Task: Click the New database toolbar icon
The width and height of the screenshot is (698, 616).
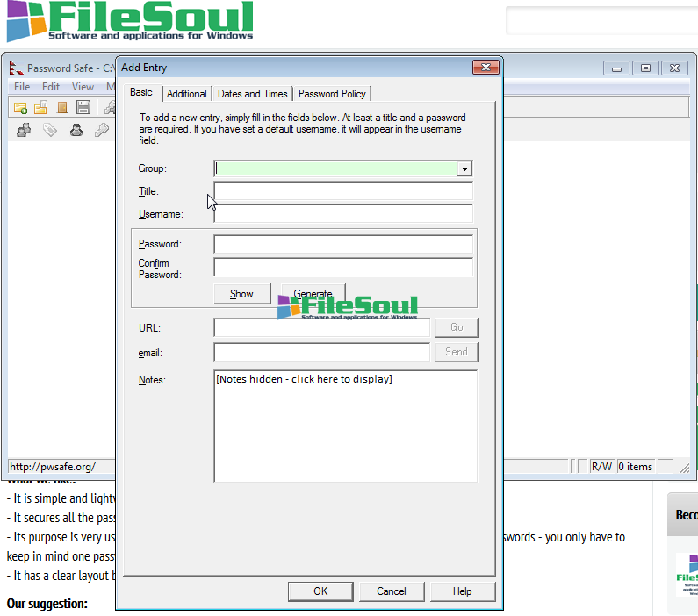Action: (20, 108)
